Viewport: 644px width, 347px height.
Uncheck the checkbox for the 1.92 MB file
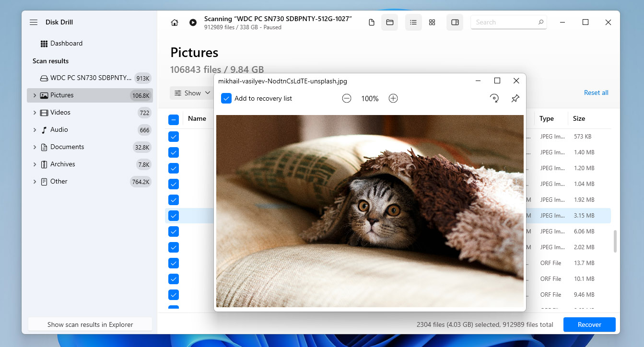pyautogui.click(x=174, y=200)
